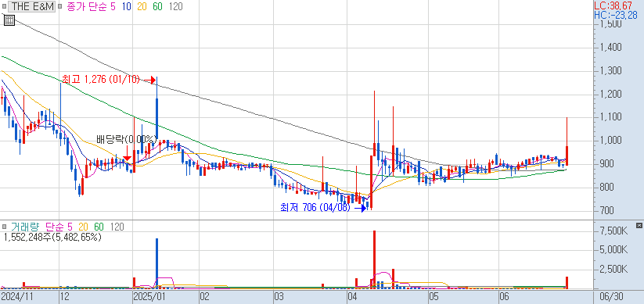The image size is (644, 304).
Task: Click the 1,000 price axis label
Action: [x=610, y=141]
